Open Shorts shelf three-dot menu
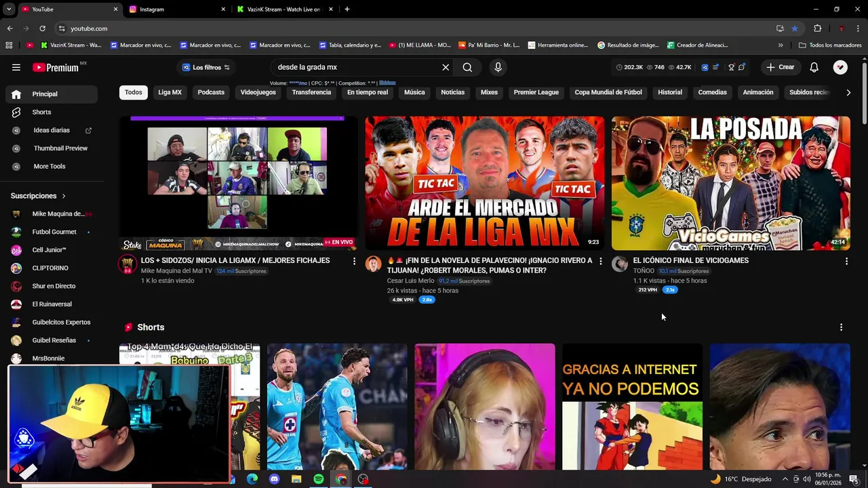This screenshot has height=488, width=868. (x=841, y=327)
